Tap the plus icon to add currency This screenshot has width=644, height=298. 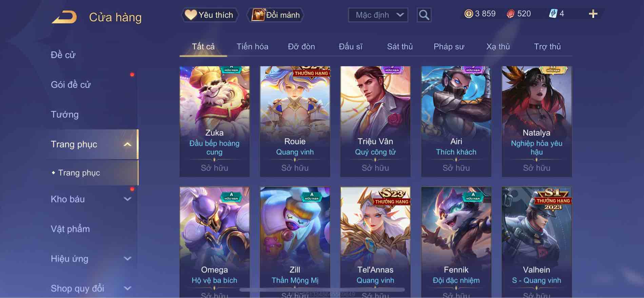tap(593, 14)
